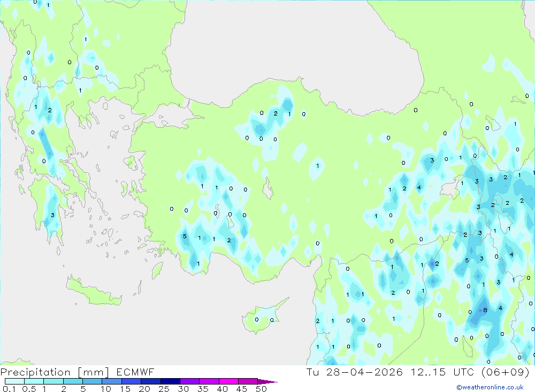Click the 0.1–0.5 mm palest legend swatch

coord(14,381)
